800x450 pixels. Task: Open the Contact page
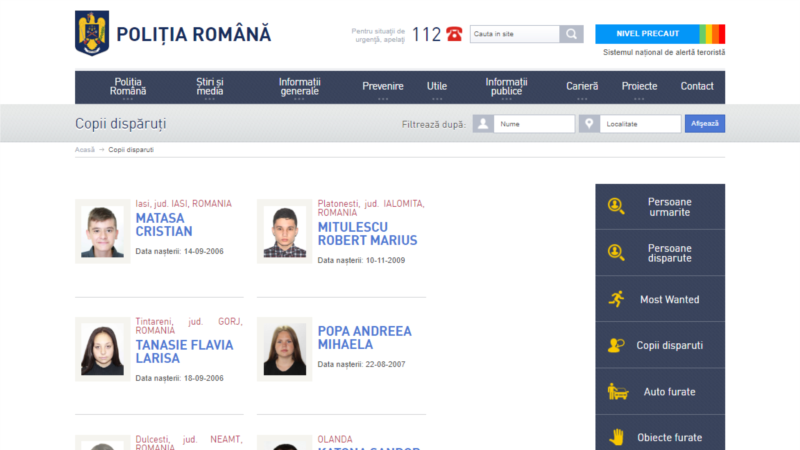tap(697, 87)
